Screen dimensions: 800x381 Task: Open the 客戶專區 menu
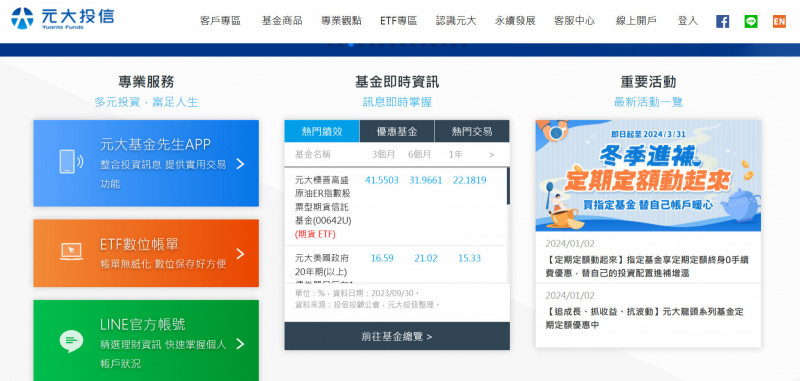click(220, 21)
